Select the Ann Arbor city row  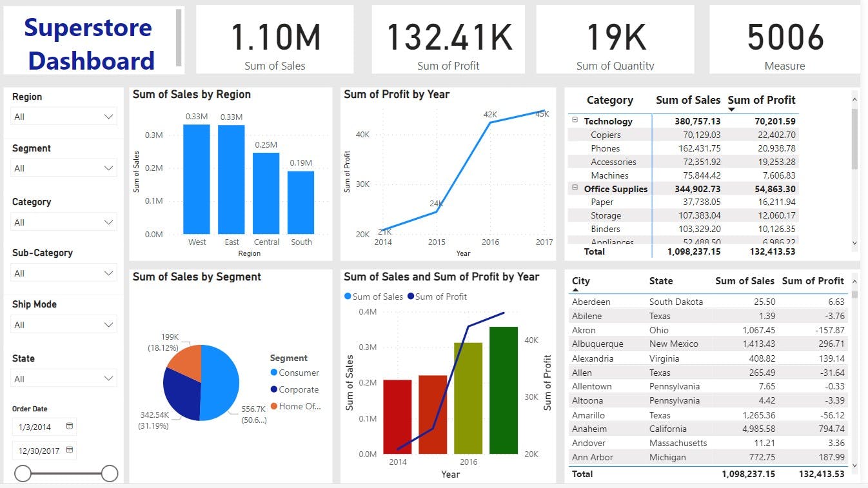pyautogui.click(x=708, y=457)
